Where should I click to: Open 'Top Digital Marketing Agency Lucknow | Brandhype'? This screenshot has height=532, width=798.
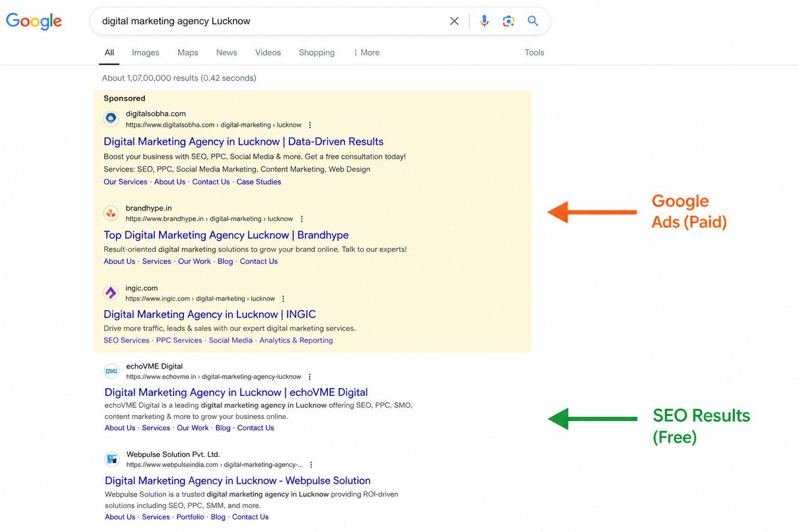tap(226, 235)
